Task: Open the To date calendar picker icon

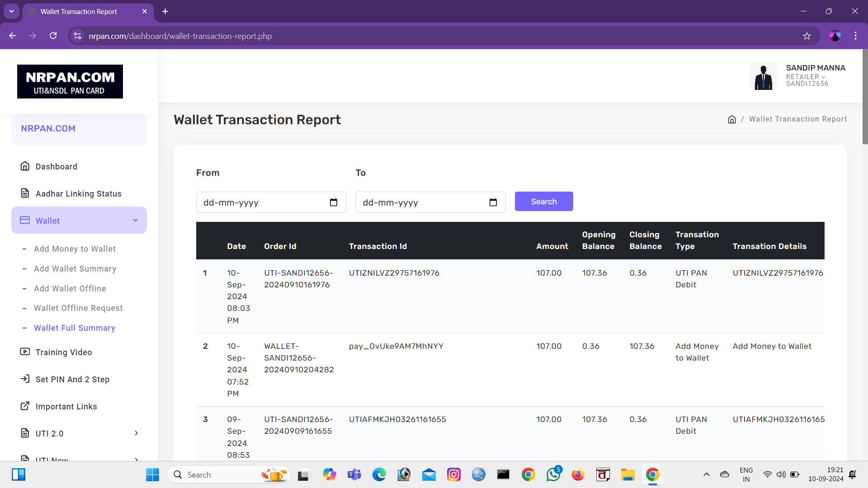Action: 493,202
